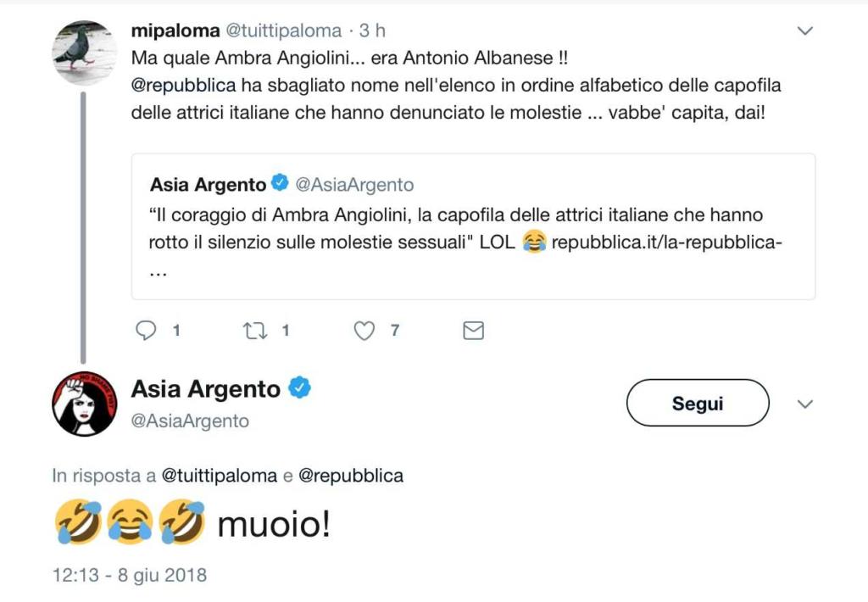Viewport: 868px width, 602px height.
Task: Open mipaloma's pigeon profile avatar
Action: pyautogui.click(x=85, y=53)
